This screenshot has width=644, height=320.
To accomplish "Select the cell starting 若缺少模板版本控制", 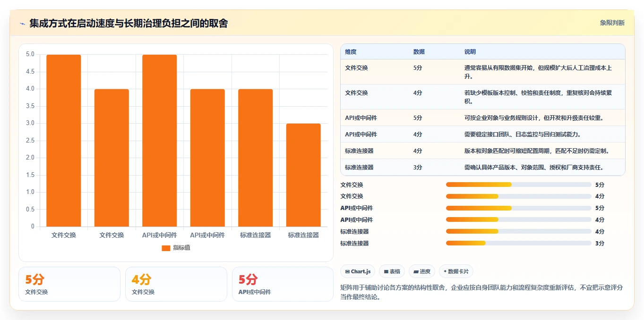I will [542, 97].
